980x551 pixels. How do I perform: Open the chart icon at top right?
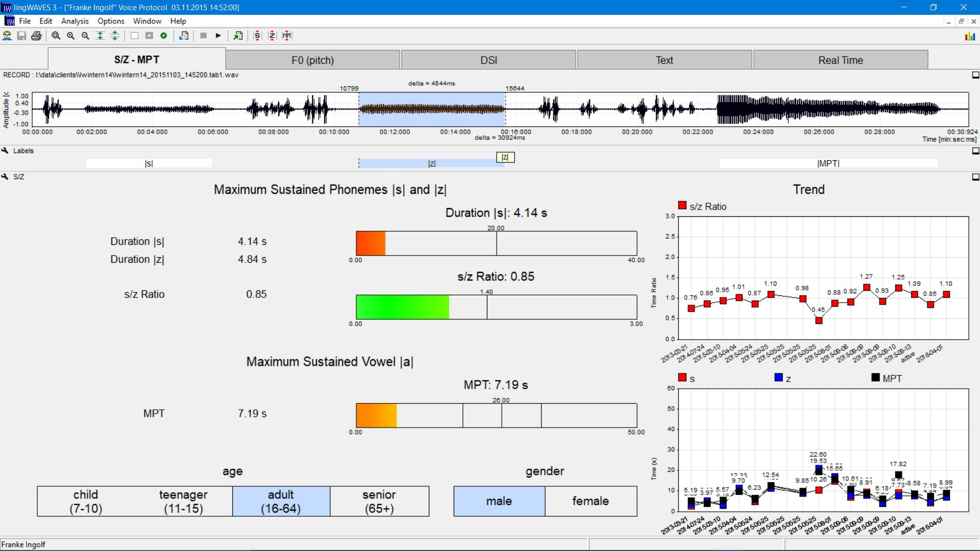tap(970, 36)
